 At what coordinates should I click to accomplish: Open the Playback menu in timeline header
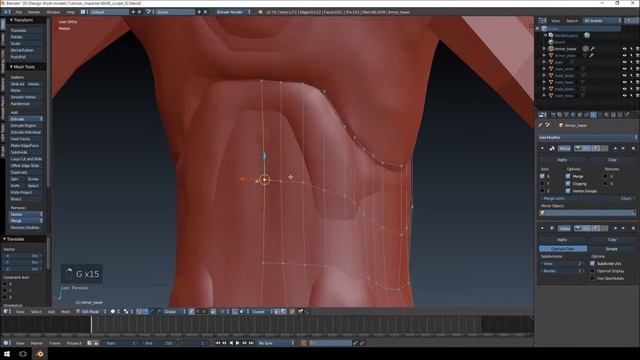(74, 343)
